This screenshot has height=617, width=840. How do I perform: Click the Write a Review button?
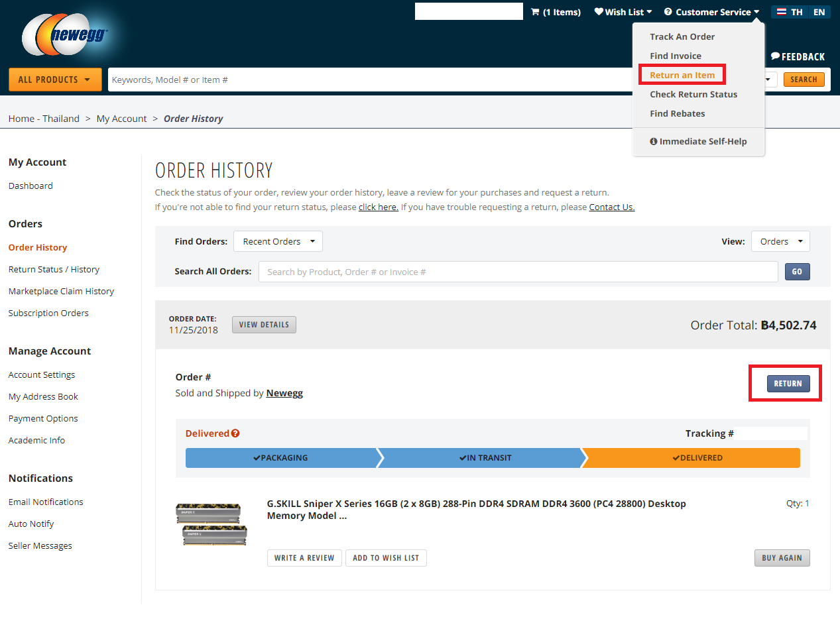[x=305, y=558]
